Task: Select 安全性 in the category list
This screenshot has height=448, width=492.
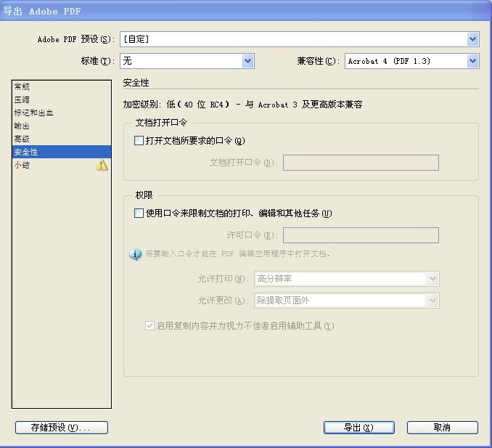Action: [x=62, y=152]
